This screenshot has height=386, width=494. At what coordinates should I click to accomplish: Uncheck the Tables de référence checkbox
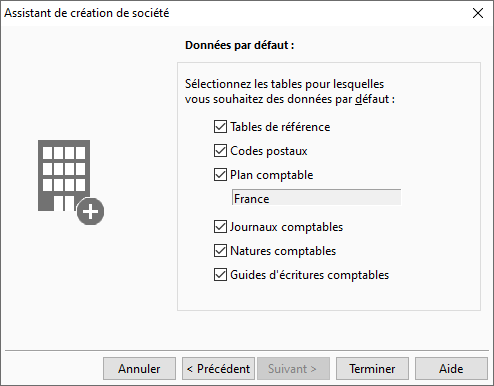pos(220,127)
